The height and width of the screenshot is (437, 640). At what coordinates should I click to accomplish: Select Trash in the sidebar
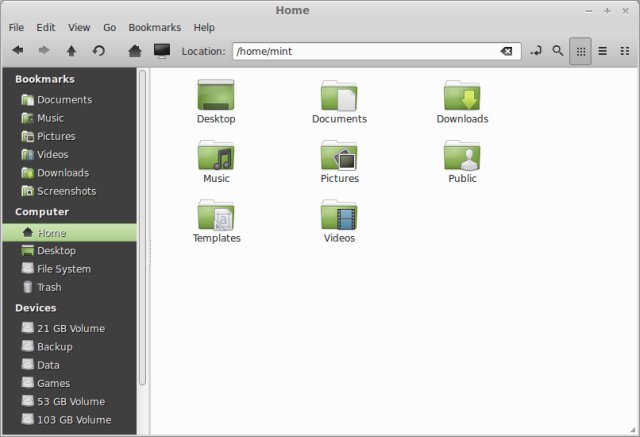coord(49,287)
